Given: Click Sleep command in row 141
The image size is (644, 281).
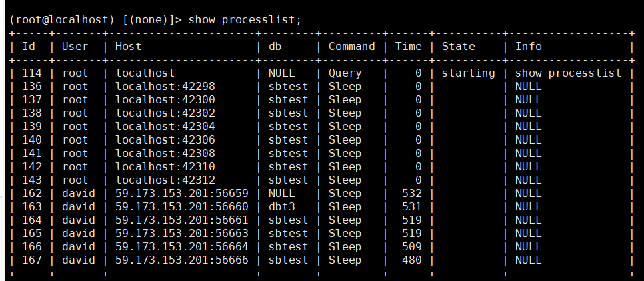Looking at the screenshot, I should (x=345, y=153).
